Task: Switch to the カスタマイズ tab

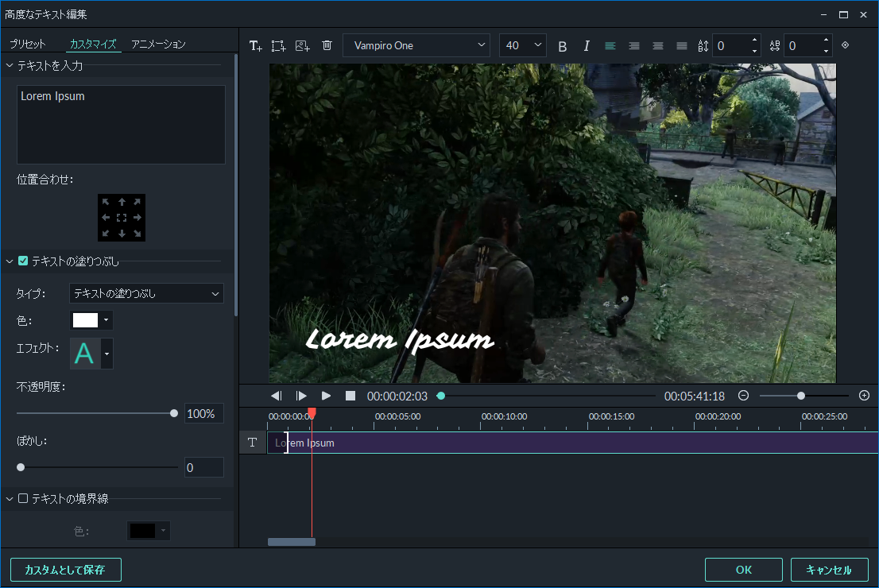Action: (x=93, y=44)
